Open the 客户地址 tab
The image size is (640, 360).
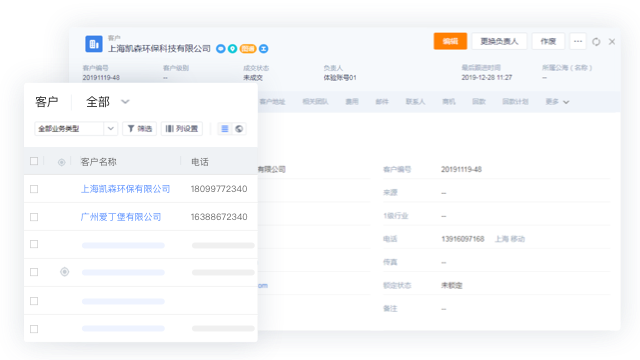tap(272, 102)
